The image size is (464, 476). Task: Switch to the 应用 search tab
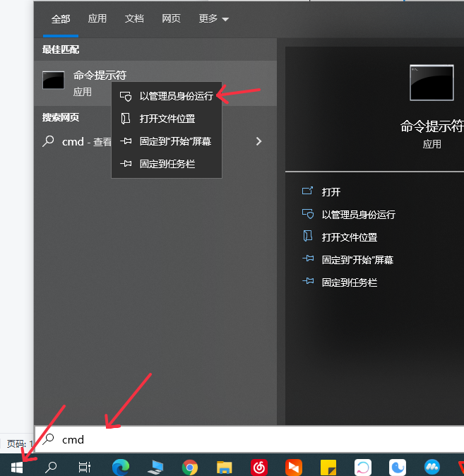97,18
